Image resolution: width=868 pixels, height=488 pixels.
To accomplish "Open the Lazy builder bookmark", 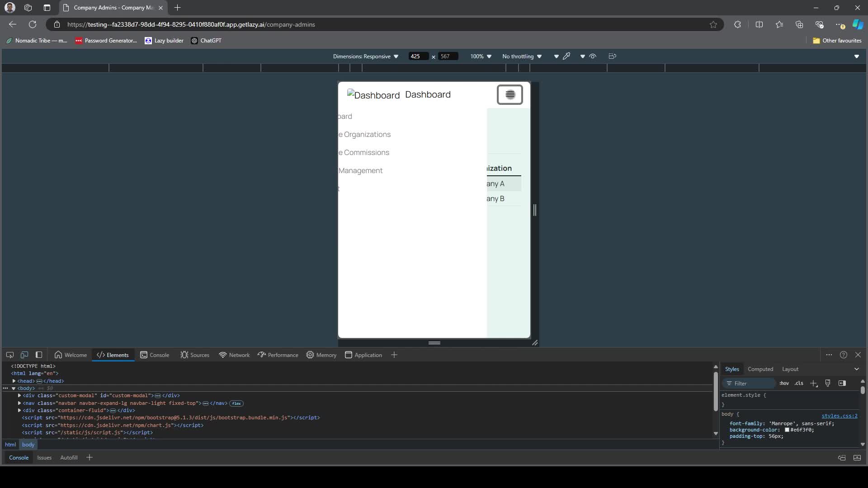I will 164,41.
